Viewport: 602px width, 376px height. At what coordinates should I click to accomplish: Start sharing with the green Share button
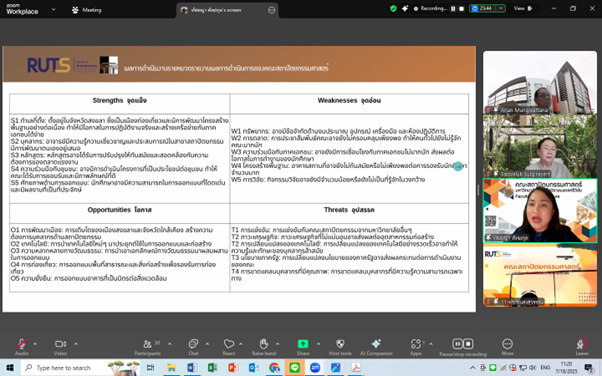pyautogui.click(x=303, y=347)
